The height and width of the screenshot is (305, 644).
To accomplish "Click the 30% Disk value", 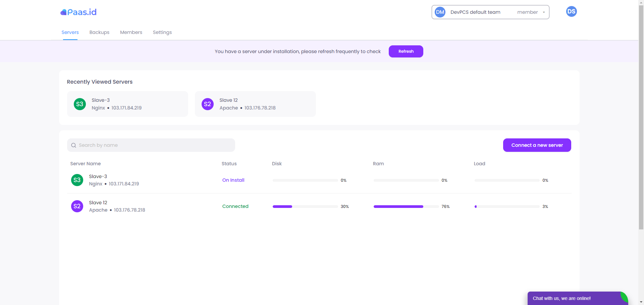I will pos(344,207).
